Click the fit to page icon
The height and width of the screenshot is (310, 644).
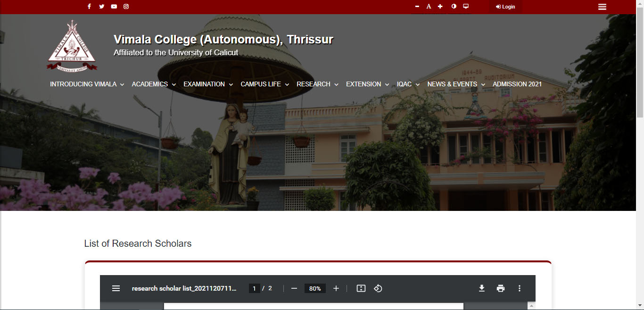point(361,288)
